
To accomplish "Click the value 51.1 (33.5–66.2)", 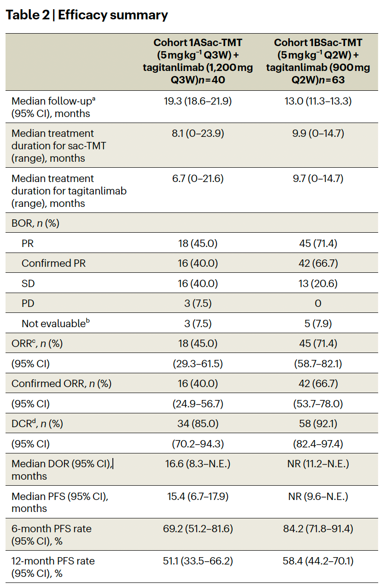I will tap(198, 561).
